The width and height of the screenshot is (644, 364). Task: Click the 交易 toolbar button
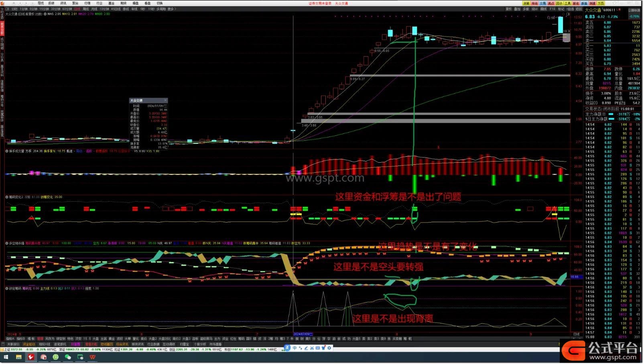[x=542, y=3]
